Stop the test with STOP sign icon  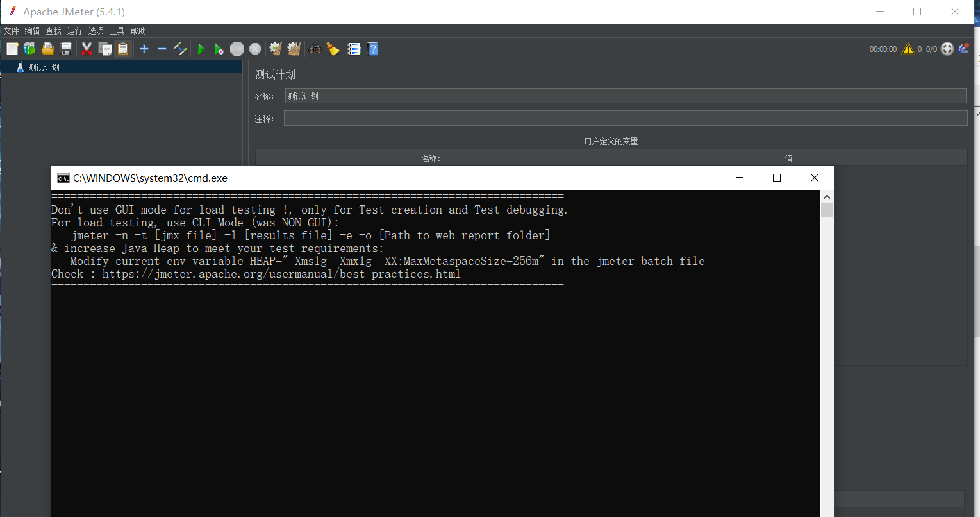pos(237,49)
